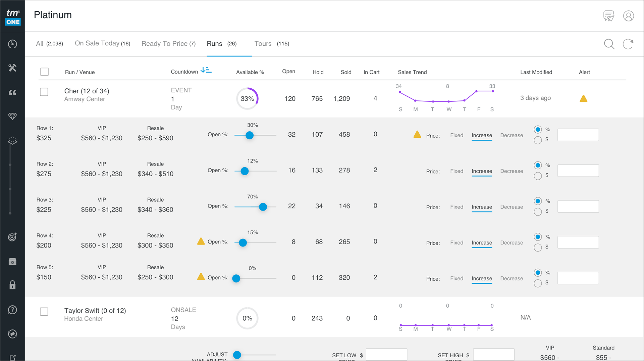The height and width of the screenshot is (361, 644).
Task: Choose Increase price for Row 5
Action: (x=482, y=279)
